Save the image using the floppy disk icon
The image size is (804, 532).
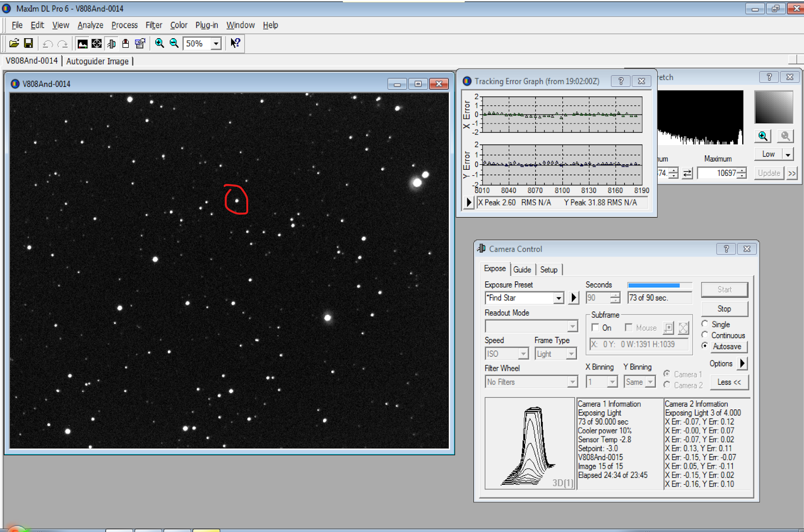(29, 44)
